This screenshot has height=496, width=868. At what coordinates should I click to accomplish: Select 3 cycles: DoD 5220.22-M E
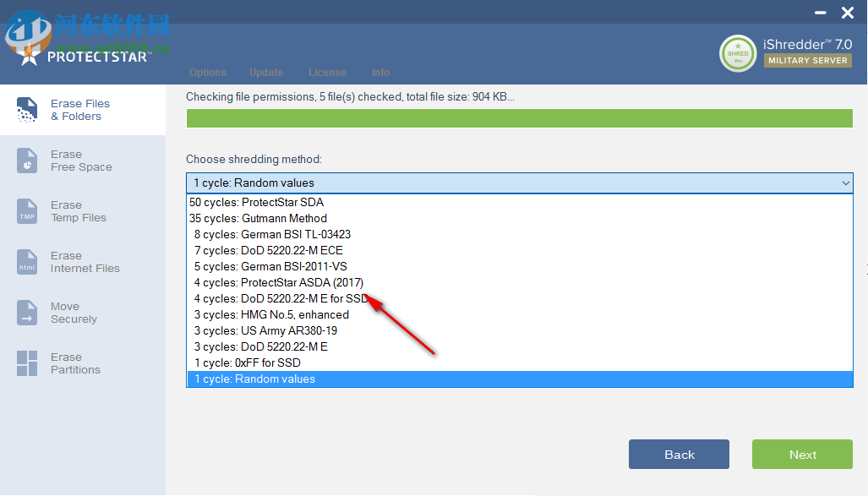(x=519, y=346)
